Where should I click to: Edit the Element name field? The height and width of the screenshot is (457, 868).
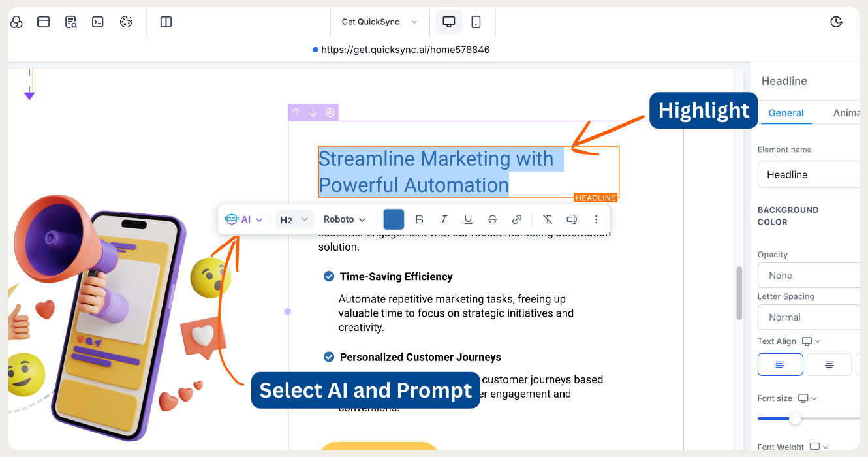(809, 174)
